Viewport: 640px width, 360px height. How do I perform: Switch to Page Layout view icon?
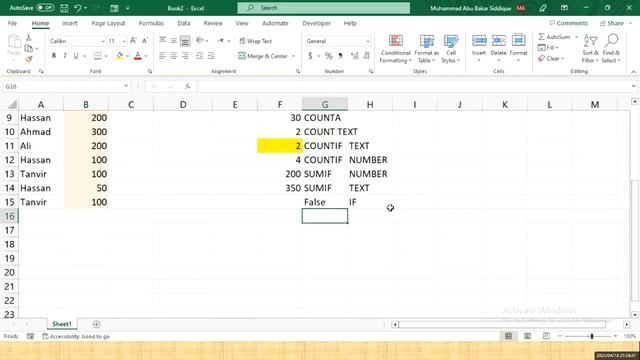(527, 336)
